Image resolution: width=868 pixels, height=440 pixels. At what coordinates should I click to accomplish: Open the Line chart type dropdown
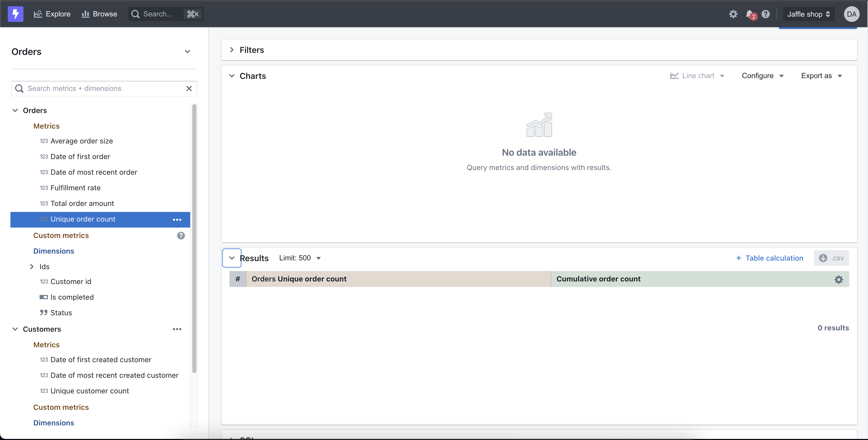click(x=697, y=76)
